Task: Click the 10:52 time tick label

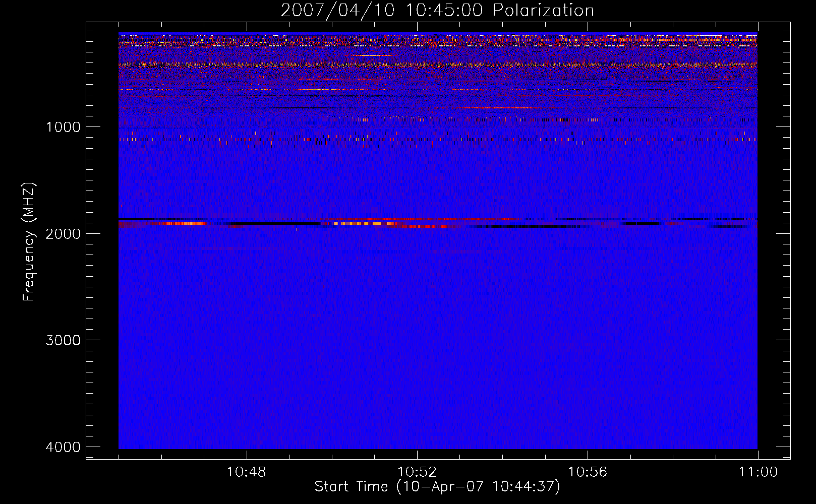Action: [417, 472]
